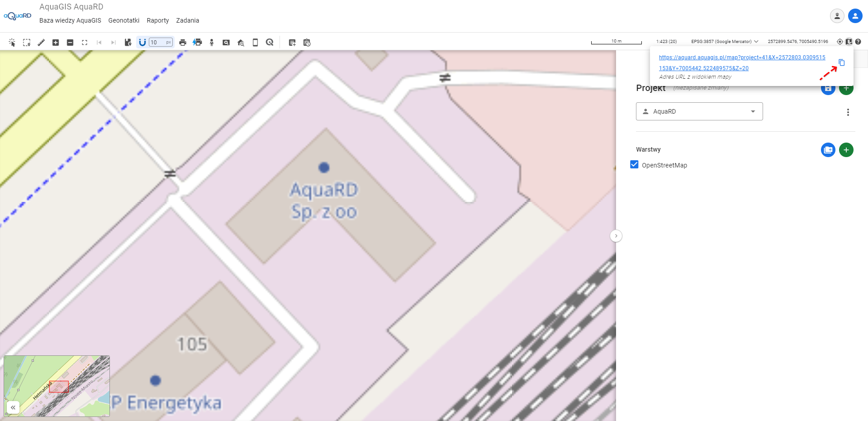Viewport: 868px width, 421px height.
Task: Open the AquaRD project dropdown
Action: (x=699, y=111)
